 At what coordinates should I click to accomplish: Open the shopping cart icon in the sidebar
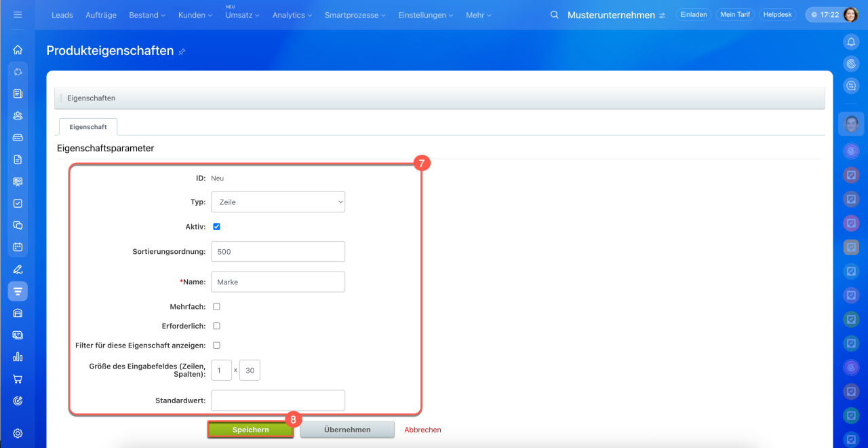coord(18,379)
